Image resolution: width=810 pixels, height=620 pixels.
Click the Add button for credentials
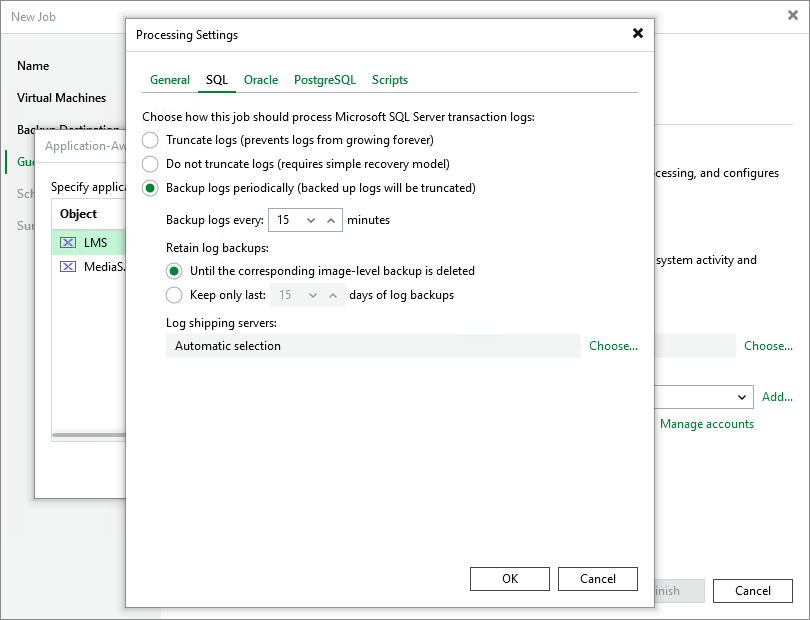[777, 397]
